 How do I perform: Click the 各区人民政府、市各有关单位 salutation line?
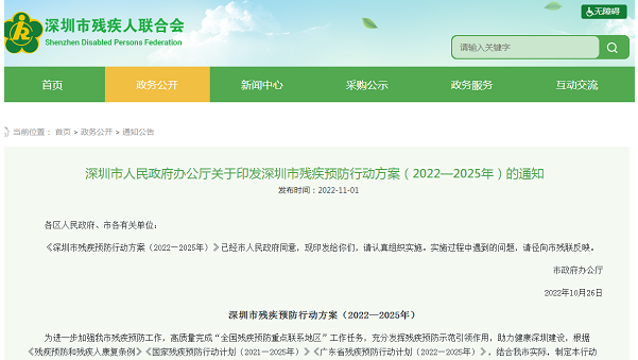click(101, 225)
